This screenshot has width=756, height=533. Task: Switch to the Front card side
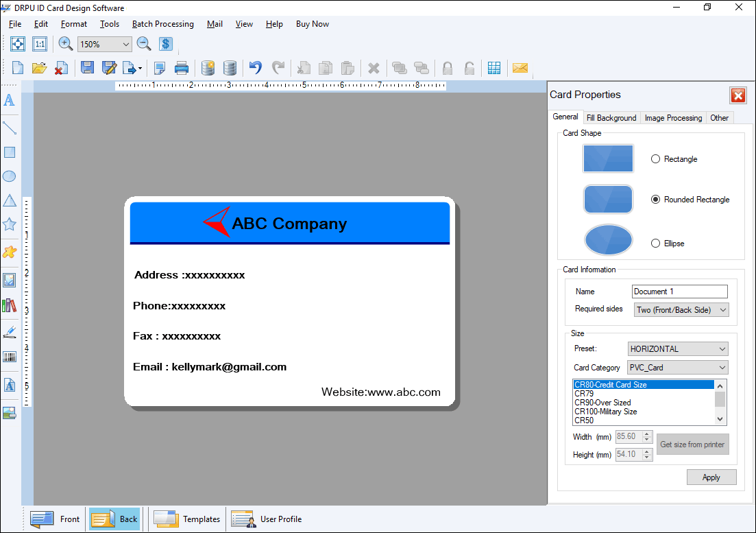point(55,519)
